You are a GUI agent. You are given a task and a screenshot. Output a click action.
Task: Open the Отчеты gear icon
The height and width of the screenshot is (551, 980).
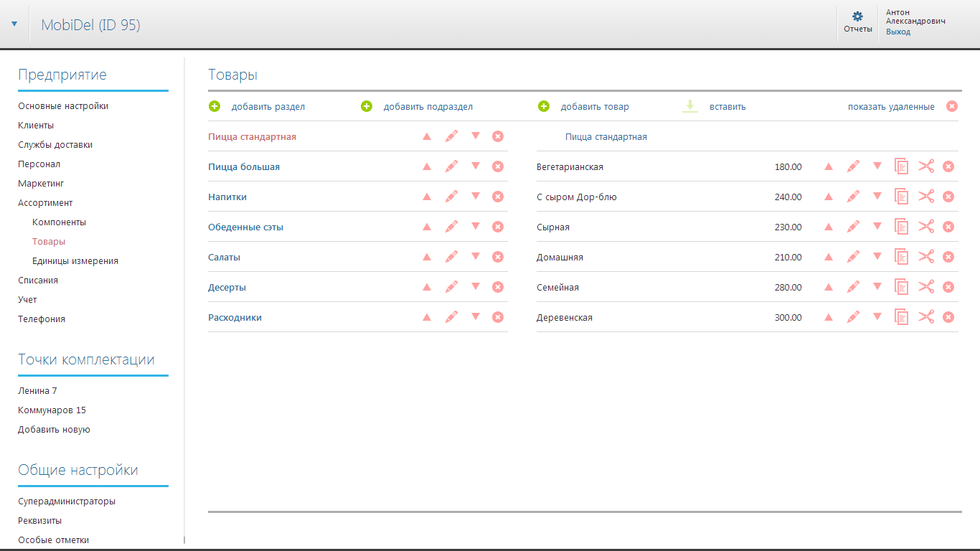pos(857,17)
